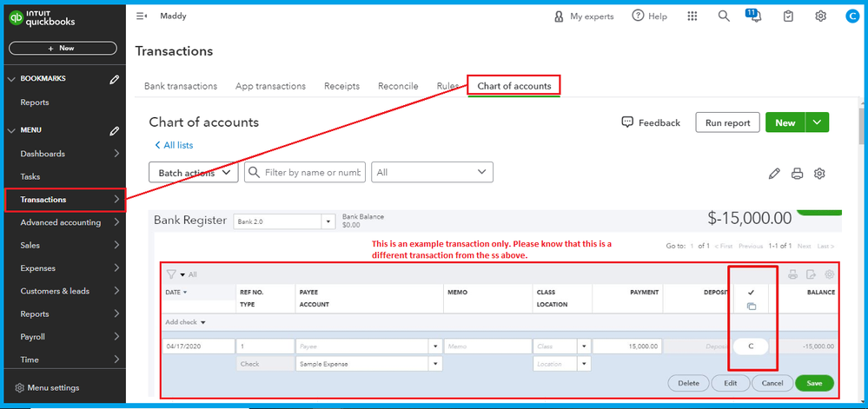868x409 pixels.
Task: Click the date field 04/17/2020
Action: [199, 346]
